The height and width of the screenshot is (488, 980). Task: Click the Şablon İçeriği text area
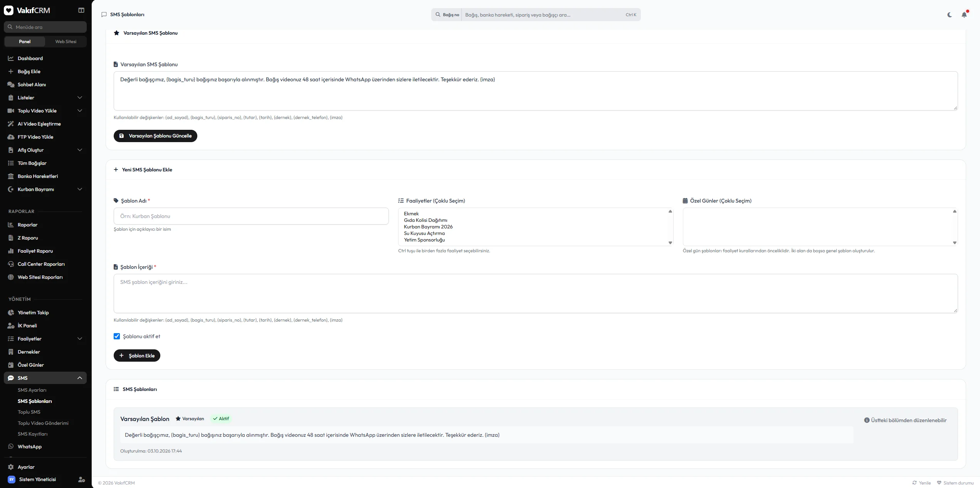coord(536,293)
